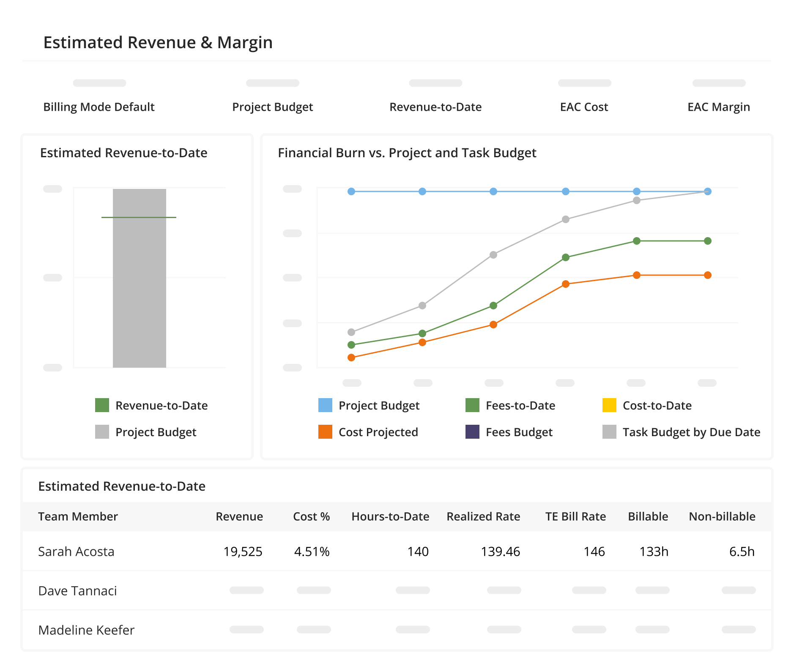Click the green Fees-to-Date legend icon
This screenshot has height=672, width=794.
click(472, 405)
